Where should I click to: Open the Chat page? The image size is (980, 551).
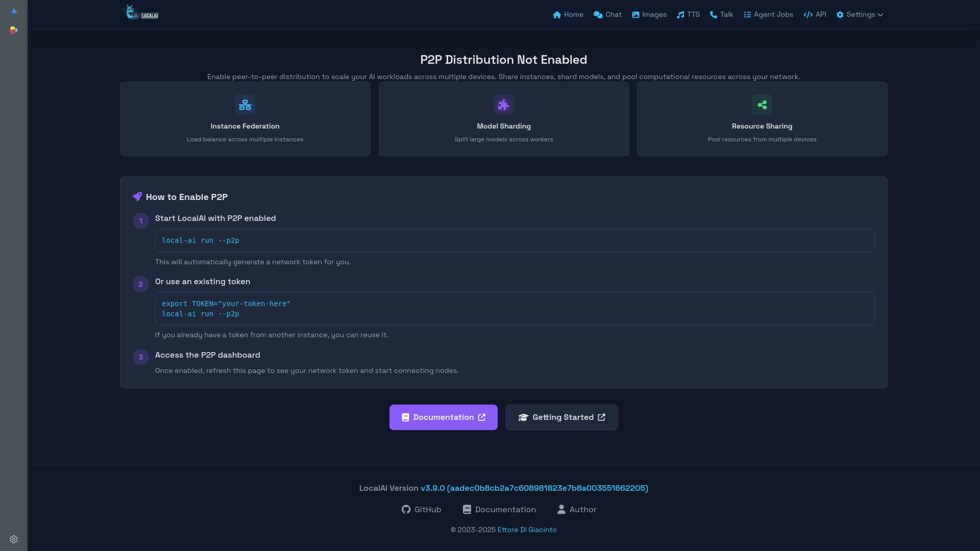607,15
